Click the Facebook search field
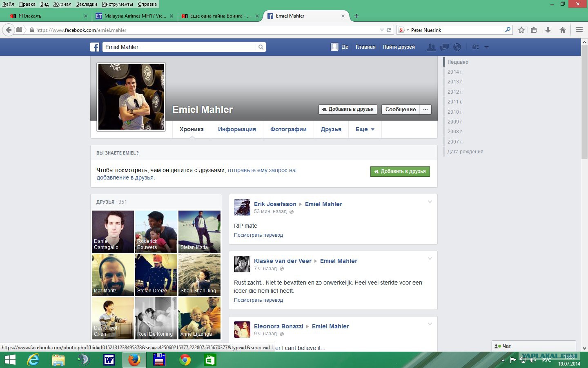588x368 pixels. click(180, 47)
